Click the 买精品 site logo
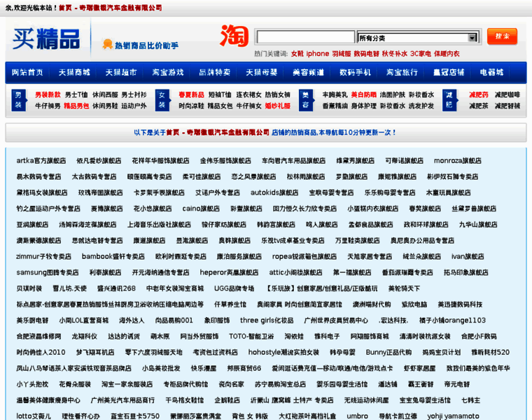The height and width of the screenshot is (420, 532). (46, 38)
